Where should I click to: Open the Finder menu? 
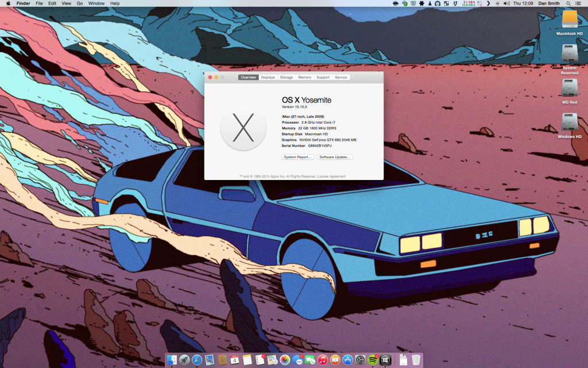(23, 3)
